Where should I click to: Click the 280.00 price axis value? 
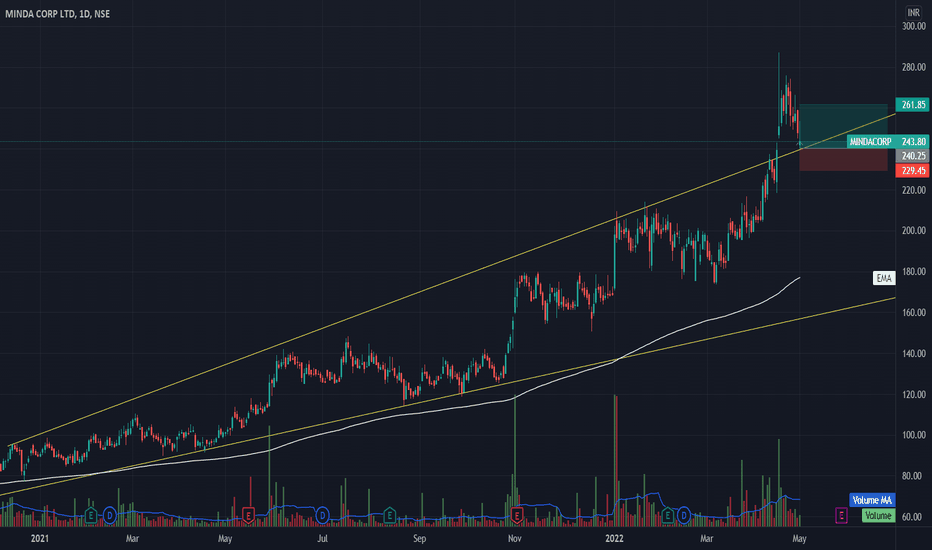tap(914, 67)
